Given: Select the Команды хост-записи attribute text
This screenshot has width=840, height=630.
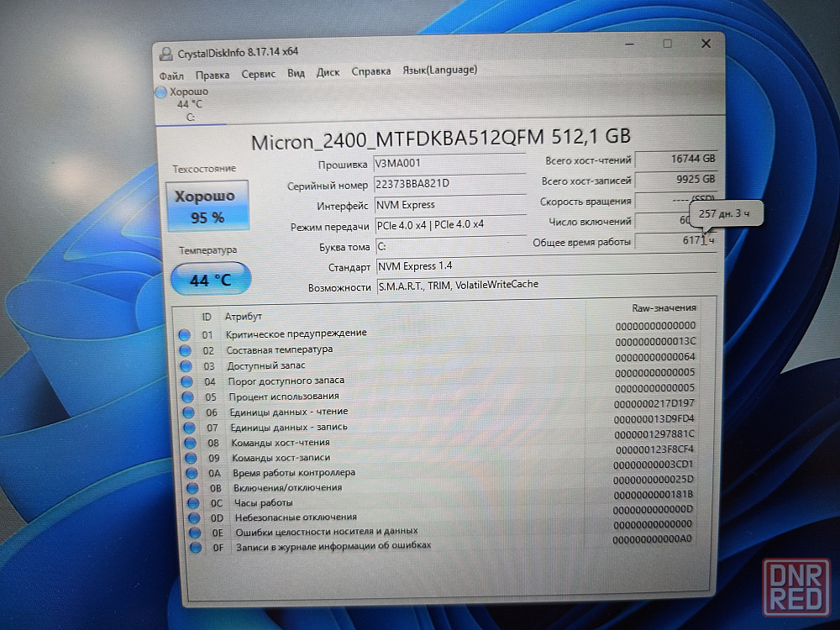Looking at the screenshot, I should click(x=281, y=458).
